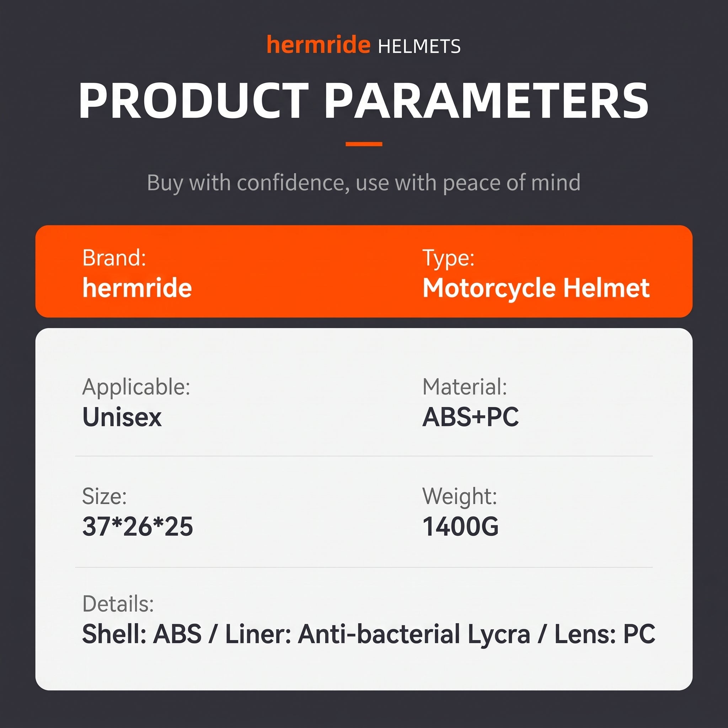The image size is (728, 728).
Task: Click the Material label
Action: click(465, 387)
